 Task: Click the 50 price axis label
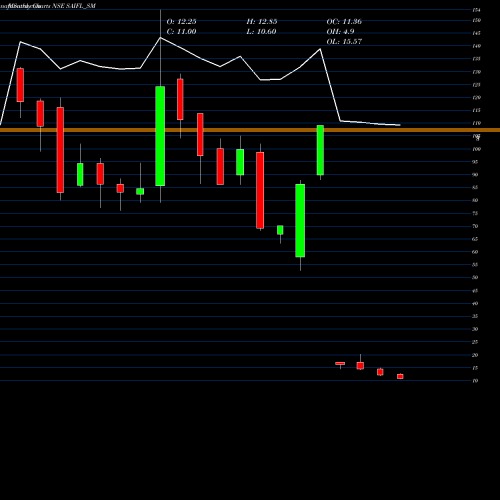click(475, 278)
